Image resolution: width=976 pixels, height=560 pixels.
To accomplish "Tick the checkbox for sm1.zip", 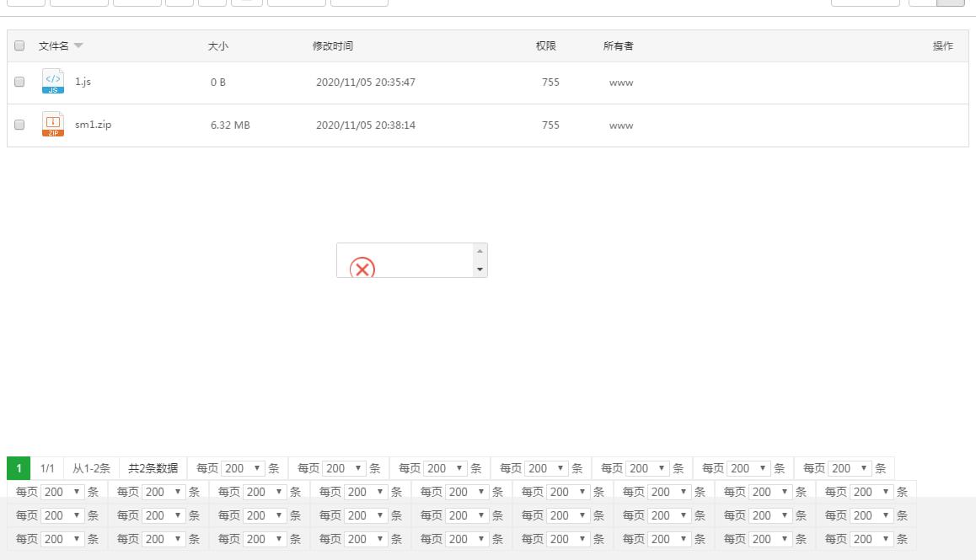I will (19, 125).
